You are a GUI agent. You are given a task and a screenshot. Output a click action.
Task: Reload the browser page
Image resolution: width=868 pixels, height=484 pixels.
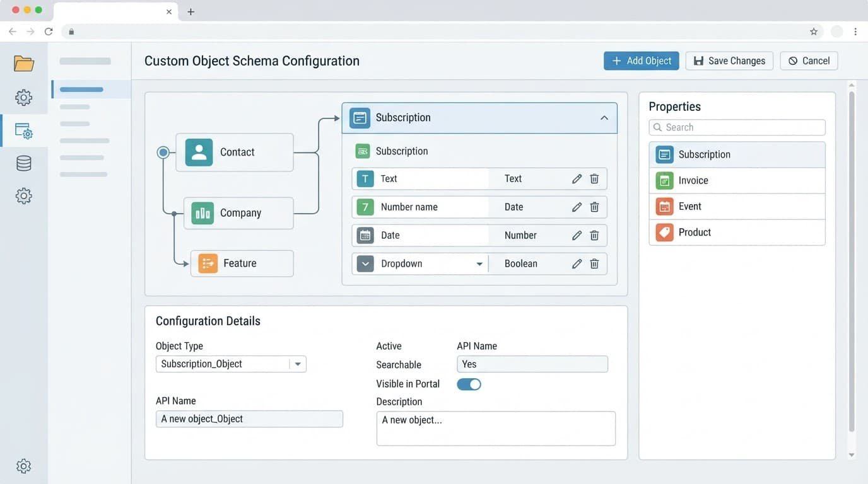click(x=49, y=32)
